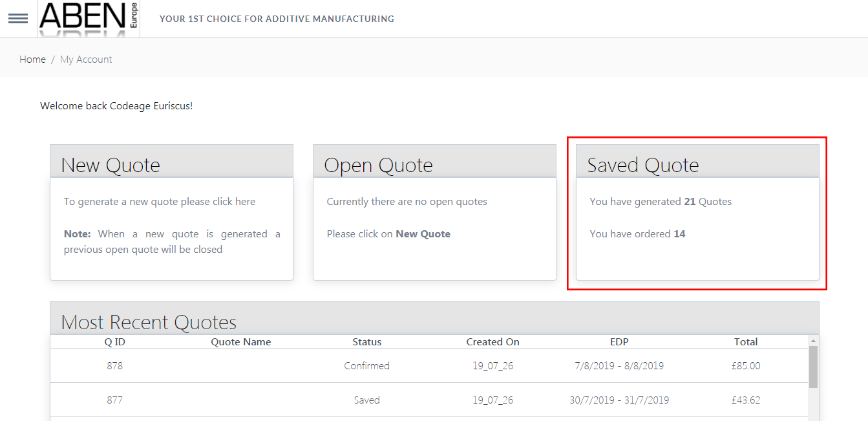Select the Saved quote row 877

(x=366, y=400)
